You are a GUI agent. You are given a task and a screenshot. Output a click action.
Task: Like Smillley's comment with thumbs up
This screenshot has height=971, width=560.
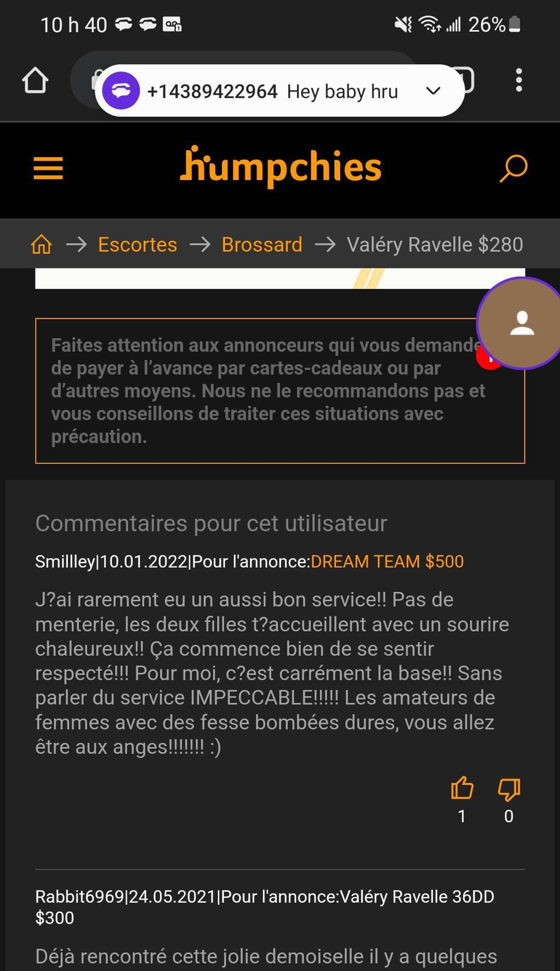(462, 789)
